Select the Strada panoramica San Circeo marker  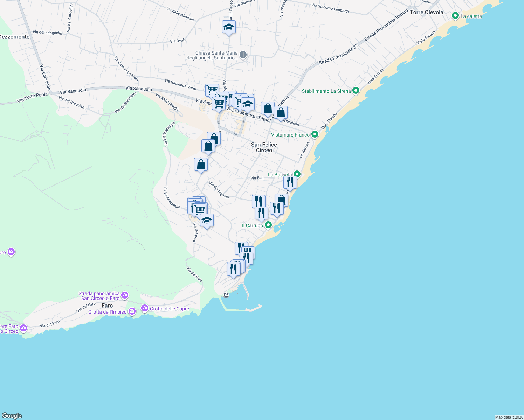pos(124,295)
